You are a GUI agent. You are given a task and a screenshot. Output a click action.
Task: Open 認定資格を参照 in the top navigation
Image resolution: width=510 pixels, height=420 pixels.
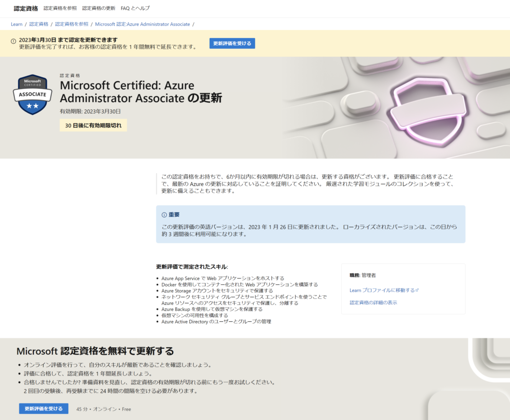[60, 8]
